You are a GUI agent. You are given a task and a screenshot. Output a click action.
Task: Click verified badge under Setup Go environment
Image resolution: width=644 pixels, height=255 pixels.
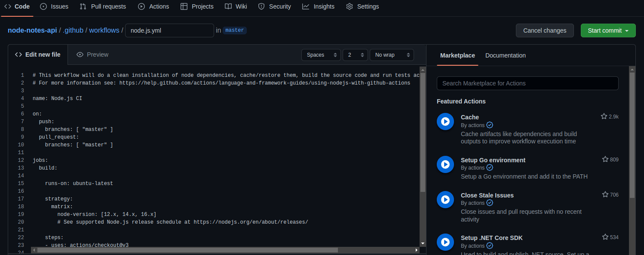[490, 168]
